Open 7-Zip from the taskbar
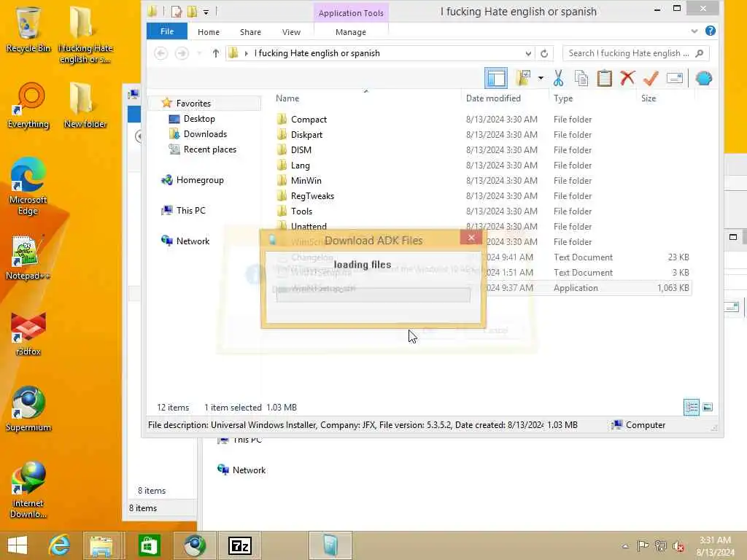 pyautogui.click(x=240, y=545)
